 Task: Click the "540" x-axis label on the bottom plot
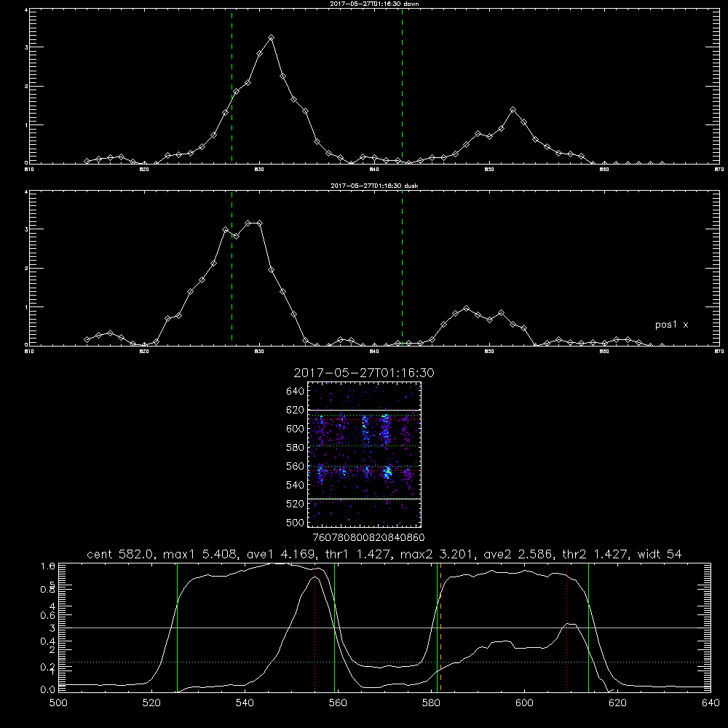pyautogui.click(x=245, y=703)
